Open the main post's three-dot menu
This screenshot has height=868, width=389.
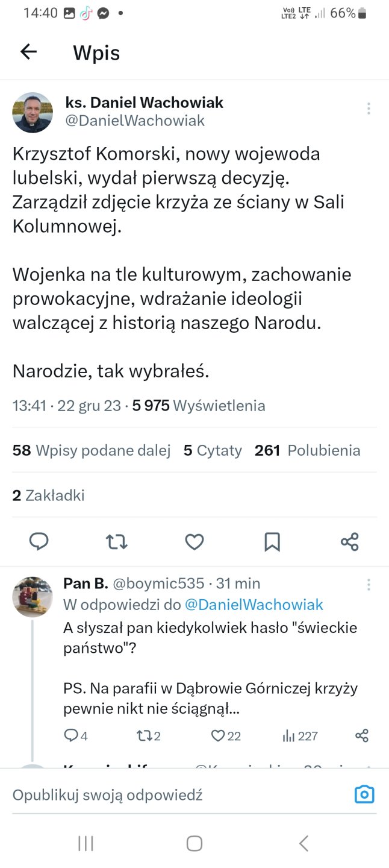coord(369,108)
